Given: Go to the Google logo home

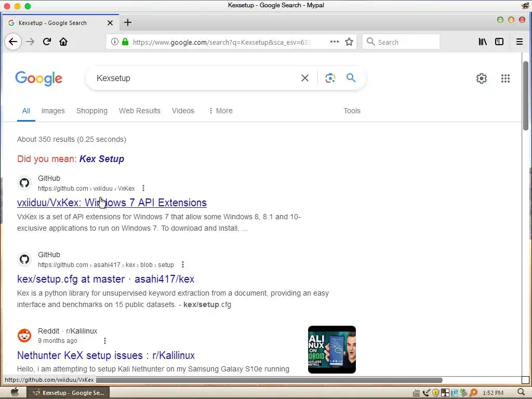Looking at the screenshot, I should coord(38,78).
